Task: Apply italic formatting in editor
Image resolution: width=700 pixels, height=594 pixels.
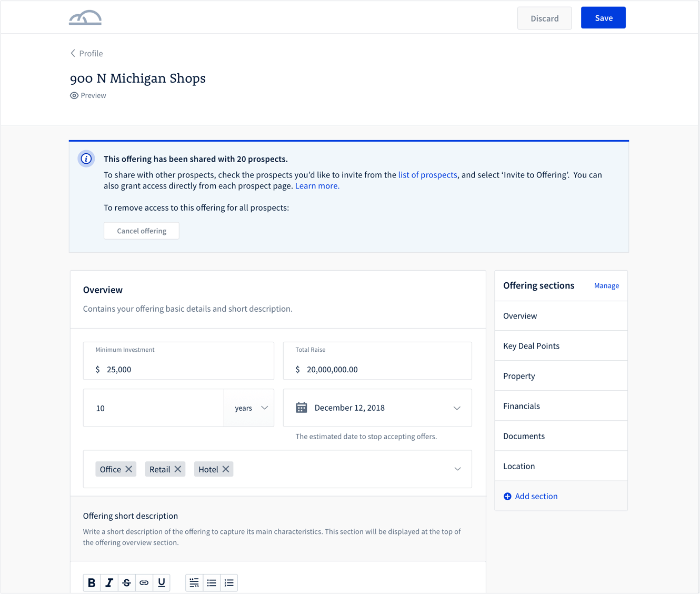Action: tap(109, 582)
